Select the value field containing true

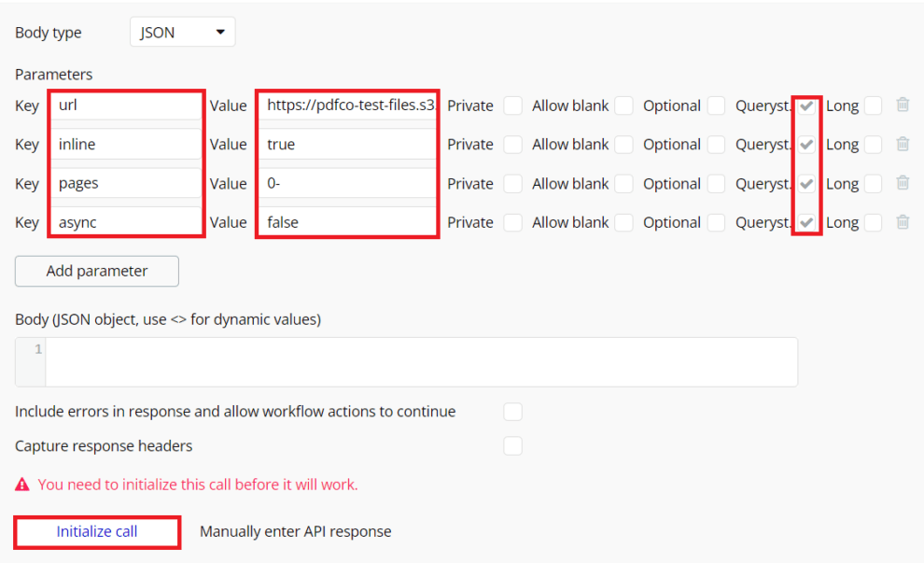(346, 144)
